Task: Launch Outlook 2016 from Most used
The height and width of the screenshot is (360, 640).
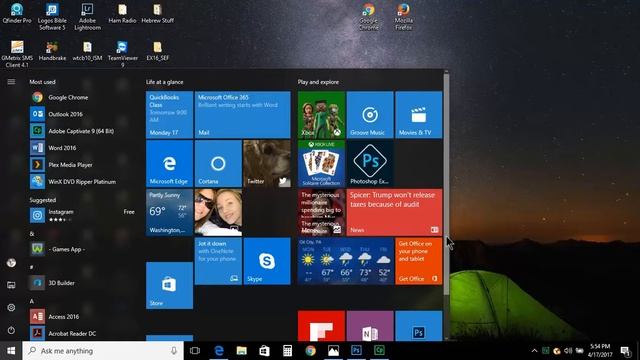Action: tap(82, 114)
